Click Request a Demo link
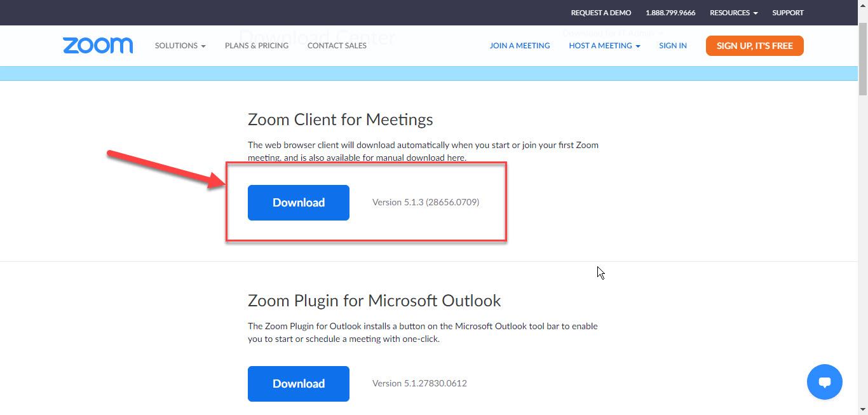The height and width of the screenshot is (415, 868). click(601, 13)
